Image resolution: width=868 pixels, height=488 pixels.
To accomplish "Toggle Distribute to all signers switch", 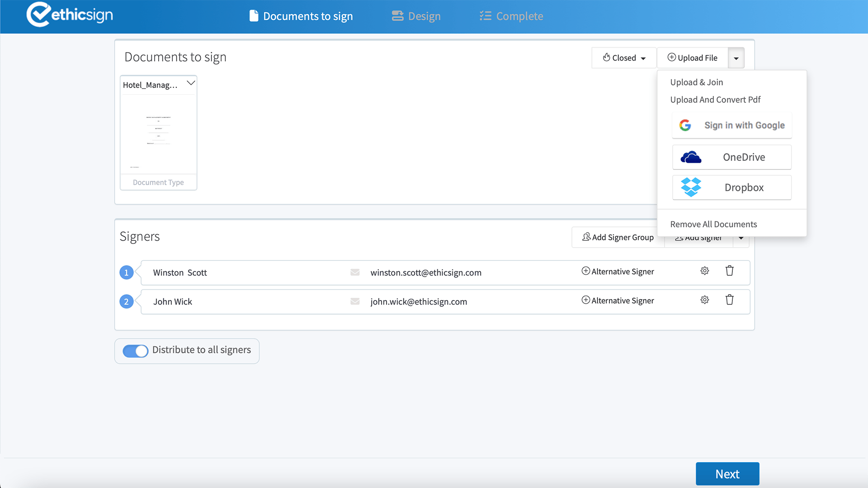I will [x=135, y=351].
